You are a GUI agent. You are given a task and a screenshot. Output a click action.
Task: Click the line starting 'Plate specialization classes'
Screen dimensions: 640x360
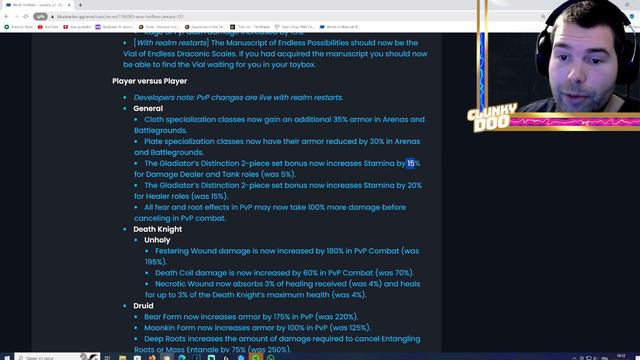[277, 147]
